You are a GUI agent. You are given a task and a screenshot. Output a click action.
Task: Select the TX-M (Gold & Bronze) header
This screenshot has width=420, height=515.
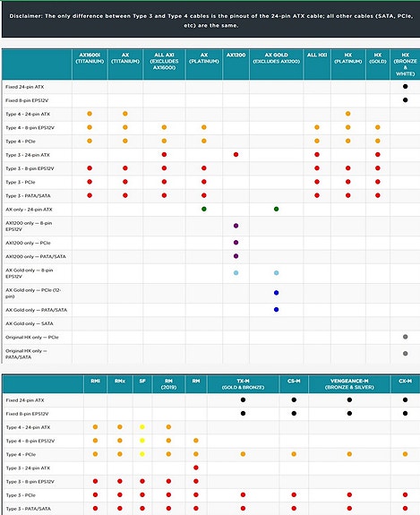(243, 384)
